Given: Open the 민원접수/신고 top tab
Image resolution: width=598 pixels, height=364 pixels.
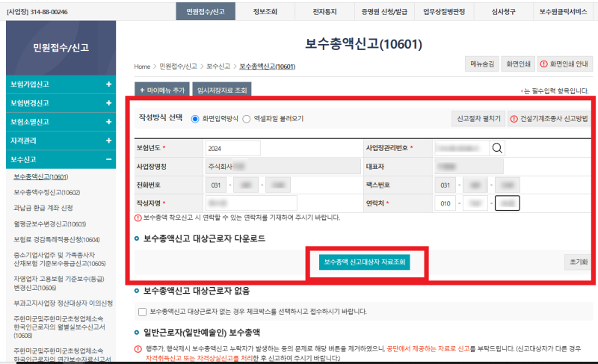Looking at the screenshot, I should tap(206, 11).
